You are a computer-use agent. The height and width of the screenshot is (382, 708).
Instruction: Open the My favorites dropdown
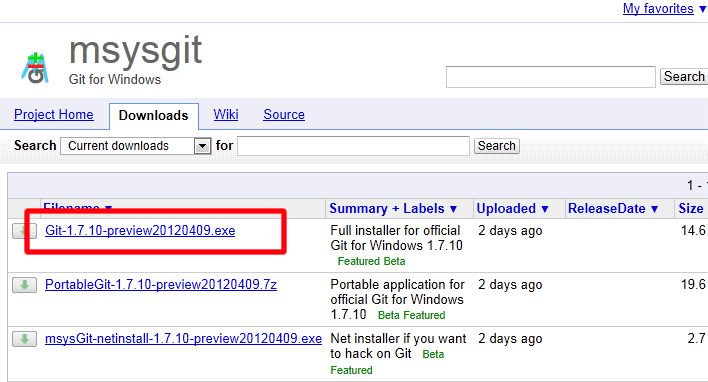point(664,8)
